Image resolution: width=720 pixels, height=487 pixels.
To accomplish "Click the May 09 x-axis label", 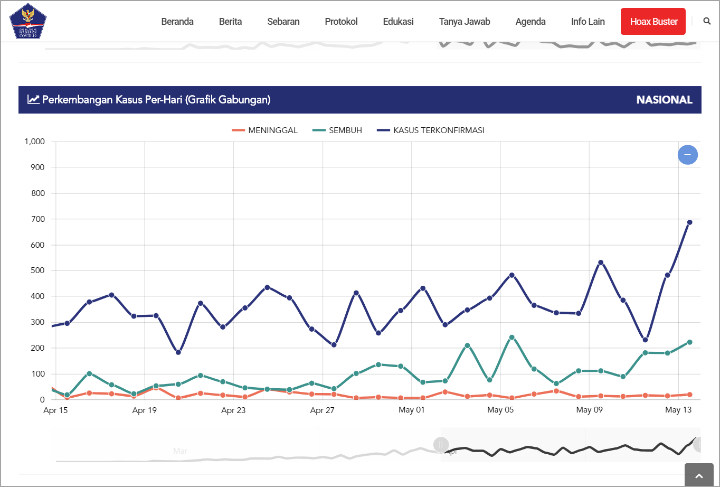I will (x=589, y=410).
